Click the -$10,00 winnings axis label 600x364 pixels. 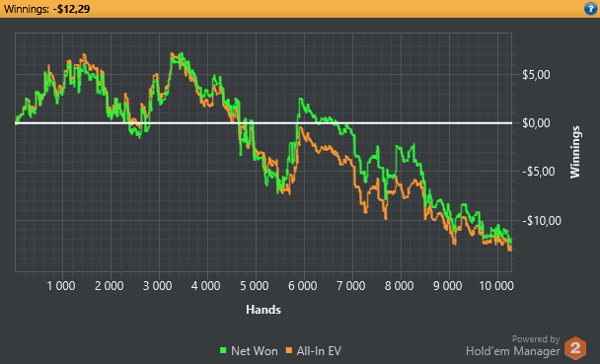(x=542, y=221)
